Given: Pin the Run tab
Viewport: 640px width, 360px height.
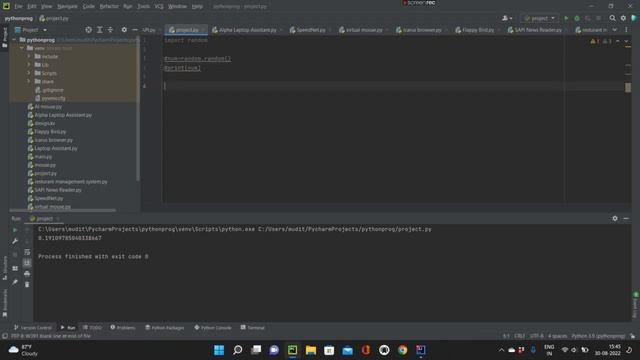Looking at the screenshot, I should (x=15, y=282).
